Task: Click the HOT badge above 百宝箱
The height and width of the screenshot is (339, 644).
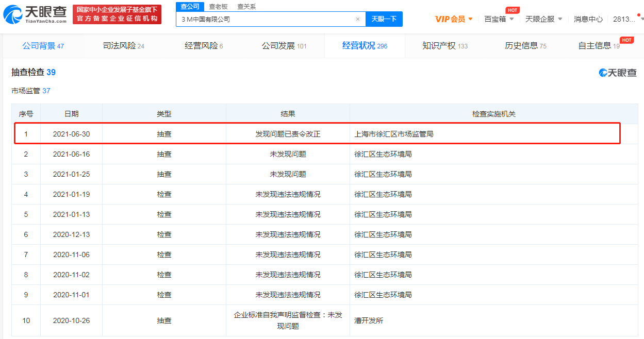Action: (512, 10)
